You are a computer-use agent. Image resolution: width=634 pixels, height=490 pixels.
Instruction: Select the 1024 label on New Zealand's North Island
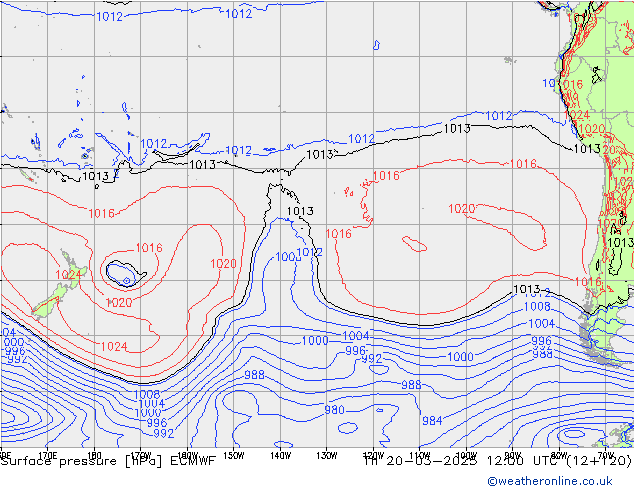tap(68, 275)
